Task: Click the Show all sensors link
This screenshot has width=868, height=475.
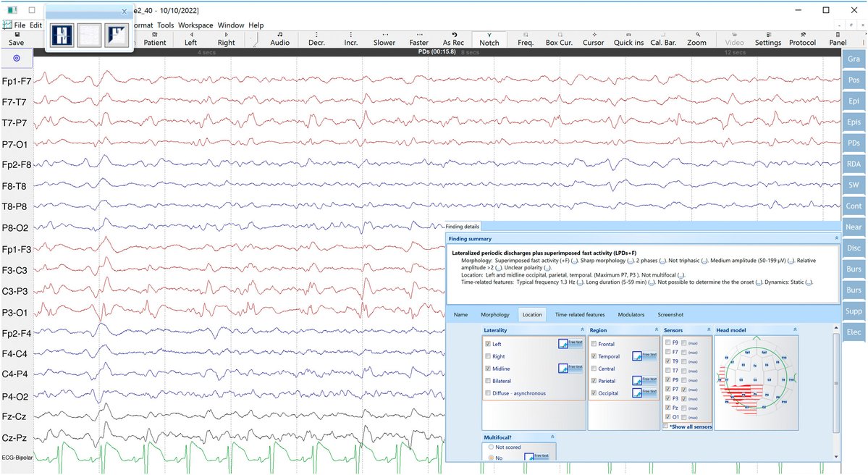Action: 691,426
